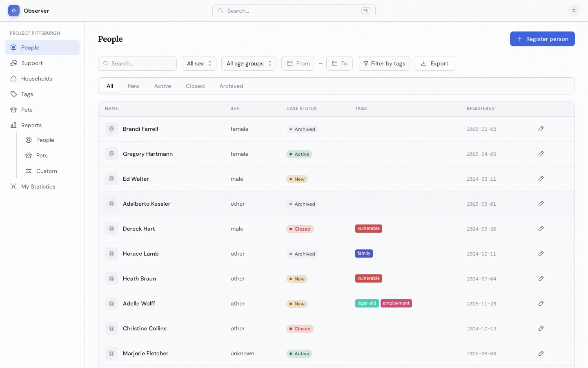The image size is (588, 368).
Task: Select the All tab
Action: pyautogui.click(x=110, y=86)
